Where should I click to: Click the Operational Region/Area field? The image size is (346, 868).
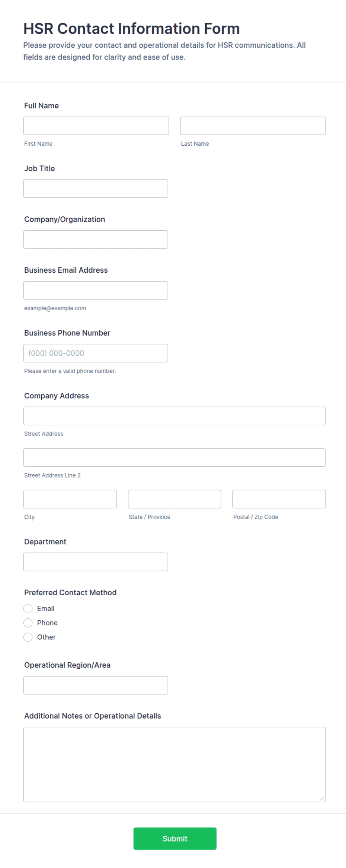[x=96, y=685]
